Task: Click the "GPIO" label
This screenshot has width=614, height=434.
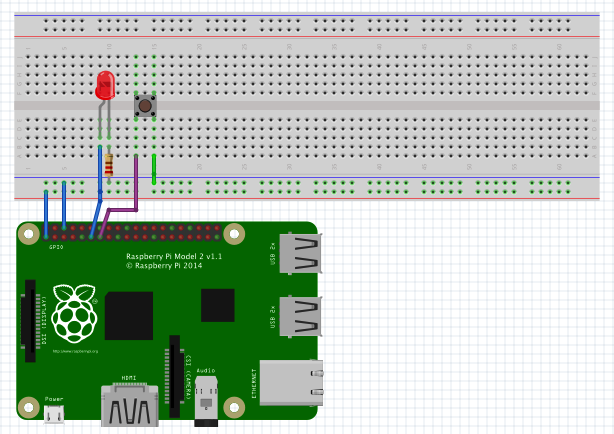Action: (56, 247)
